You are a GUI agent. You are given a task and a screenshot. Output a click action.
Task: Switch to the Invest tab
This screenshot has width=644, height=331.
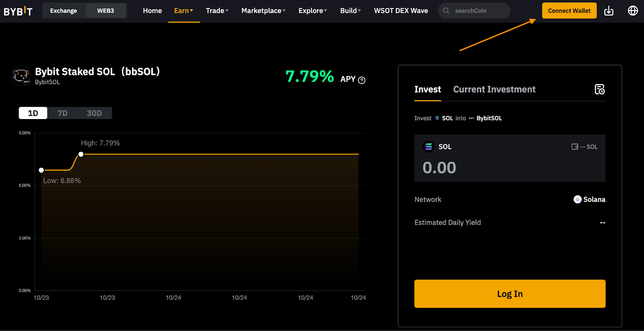point(427,89)
